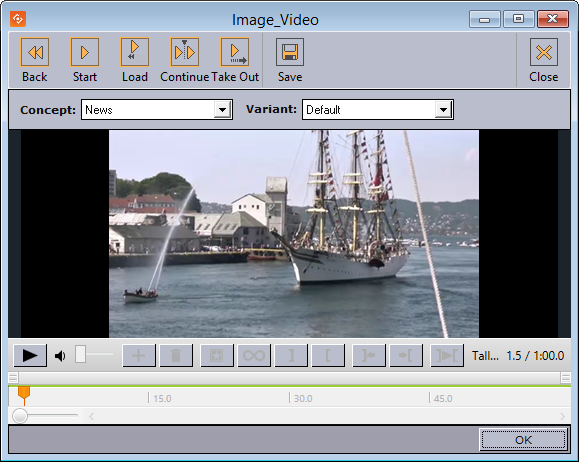Click the orange timeline playhead marker
Screen dimensions: 579x462
pos(24,395)
